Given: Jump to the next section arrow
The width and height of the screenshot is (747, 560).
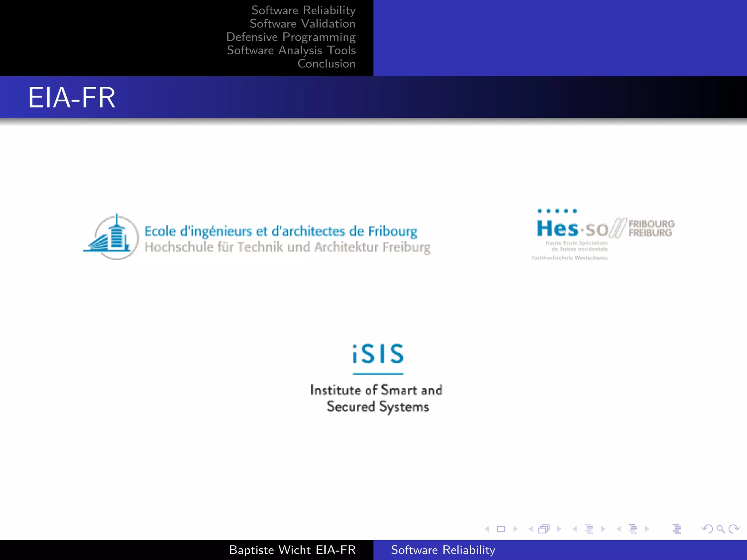Looking at the screenshot, I should (647, 529).
